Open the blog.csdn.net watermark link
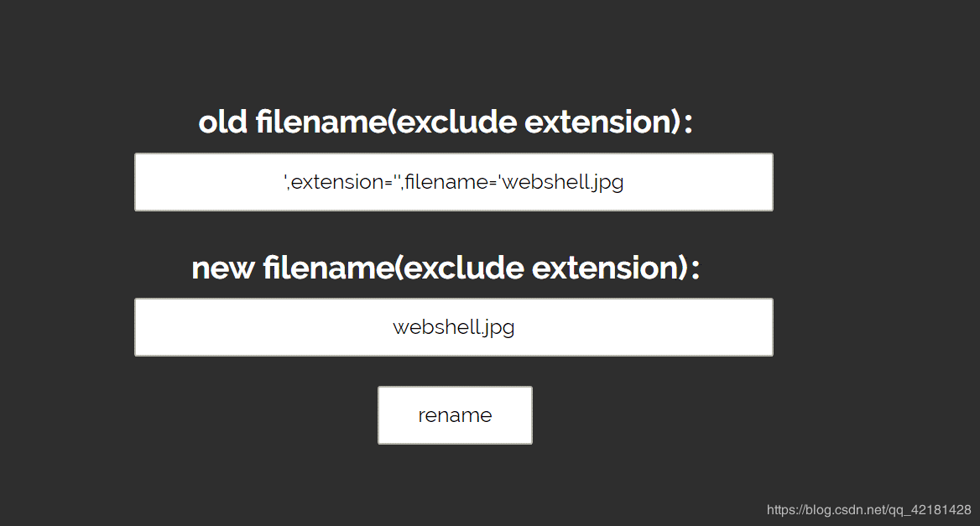980x526 pixels. (x=868, y=510)
